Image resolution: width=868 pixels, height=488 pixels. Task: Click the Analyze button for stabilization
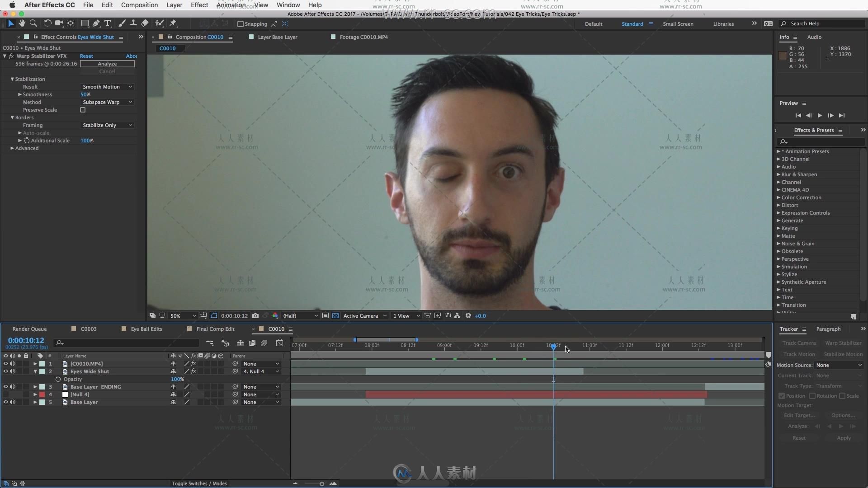pyautogui.click(x=107, y=63)
